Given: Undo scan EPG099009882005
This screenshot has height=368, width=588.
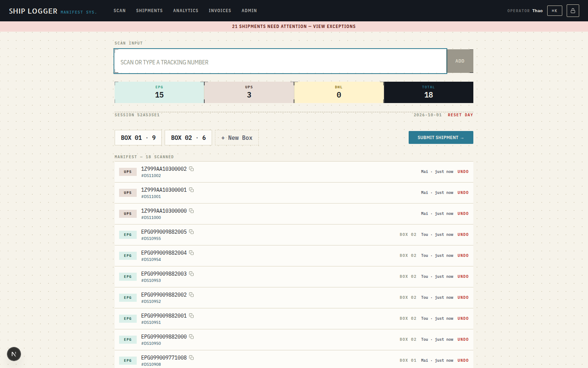Looking at the screenshot, I should pyautogui.click(x=463, y=234).
